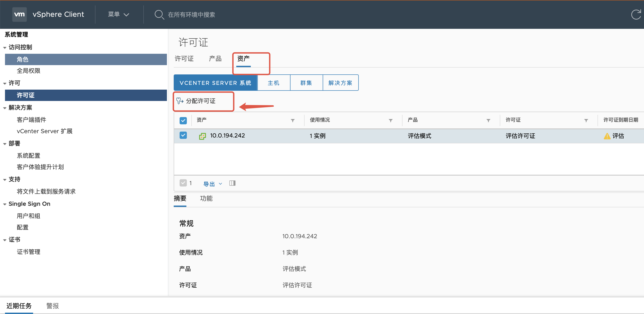The width and height of the screenshot is (644, 314).
Task: Select the 摘要 details tab
Action: click(x=180, y=199)
